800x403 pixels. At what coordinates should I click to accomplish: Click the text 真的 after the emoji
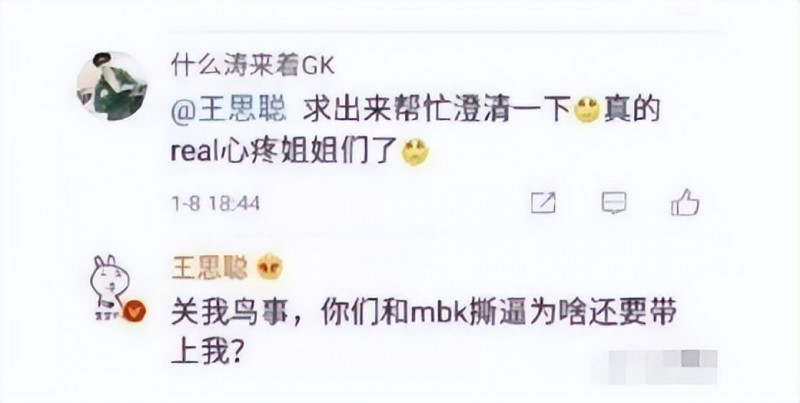pyautogui.click(x=632, y=111)
